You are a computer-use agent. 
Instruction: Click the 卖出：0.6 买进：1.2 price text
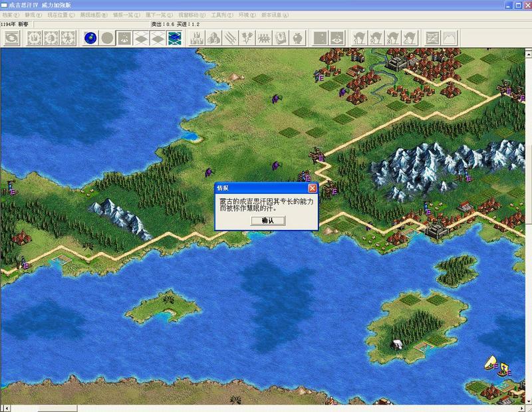[176, 24]
